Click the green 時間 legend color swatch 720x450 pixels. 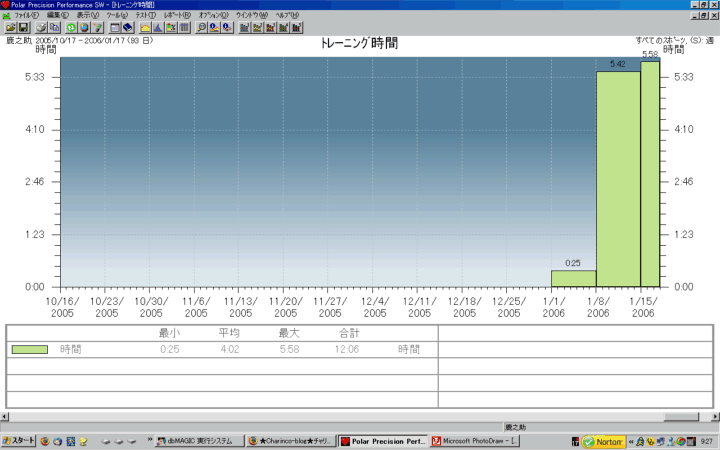[x=29, y=349]
